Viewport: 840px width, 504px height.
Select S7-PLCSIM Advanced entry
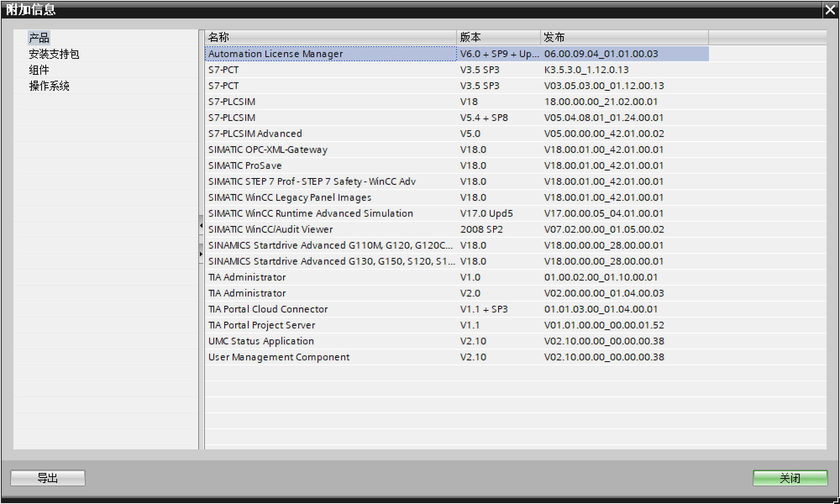coord(255,134)
